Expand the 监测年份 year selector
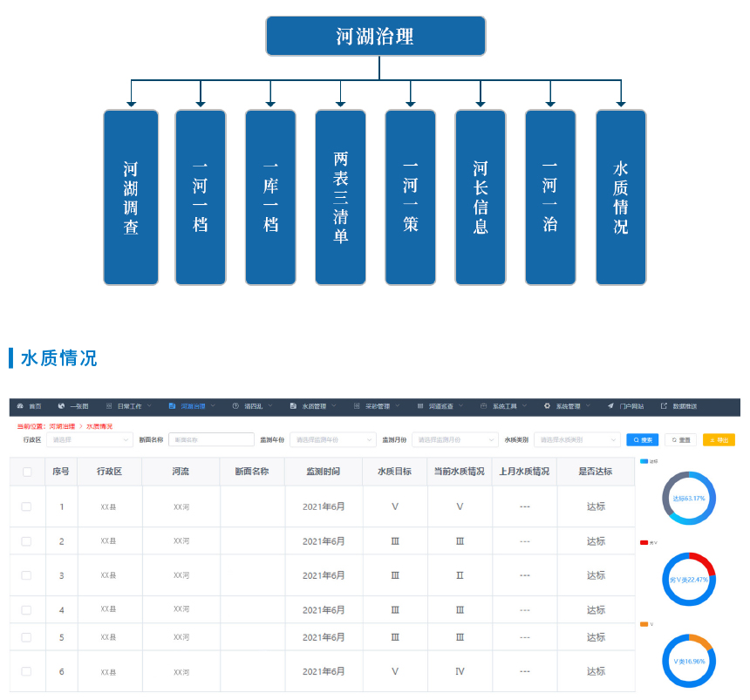The height and width of the screenshot is (700, 750). tap(332, 440)
